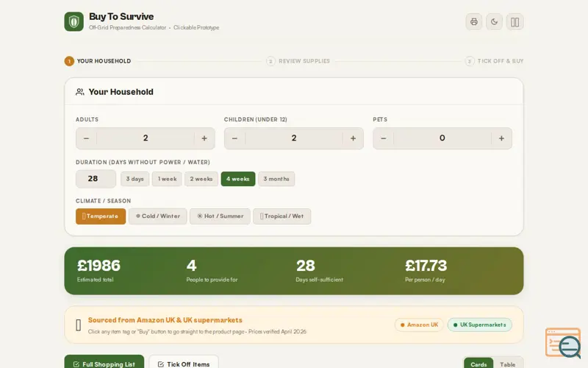Increase the number of pets
This screenshot has width=588, height=368.
pos(501,138)
